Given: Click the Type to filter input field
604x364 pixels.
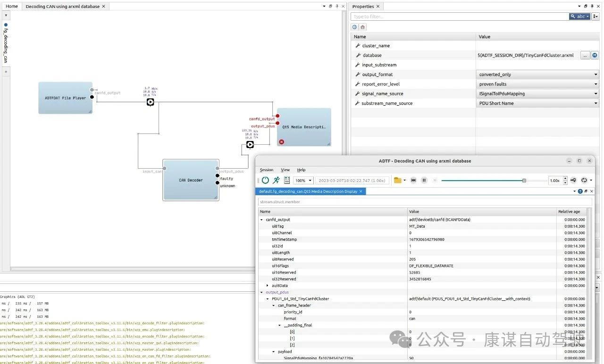Looking at the screenshot, I should click(425, 16).
